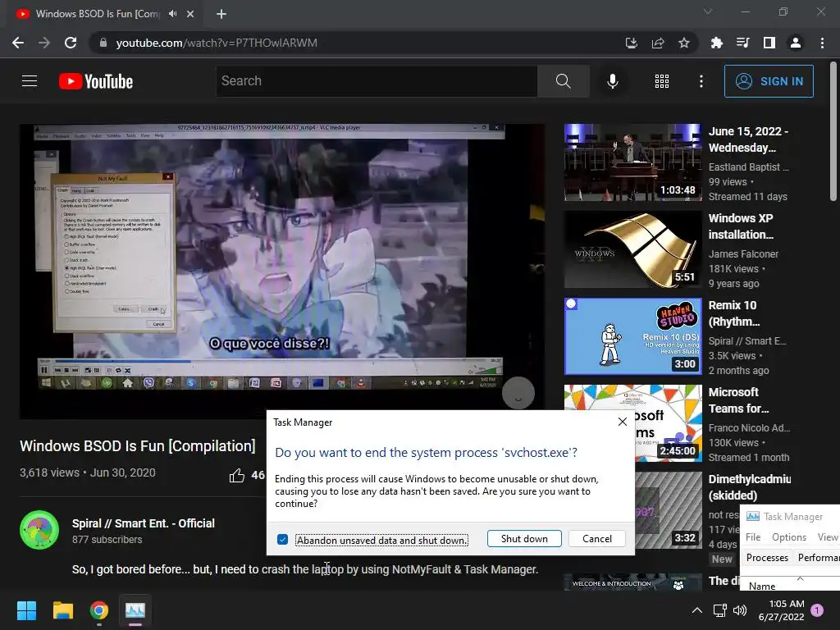Open Spiral // Smart Ent. channel avatar
The image size is (840, 630).
39,530
